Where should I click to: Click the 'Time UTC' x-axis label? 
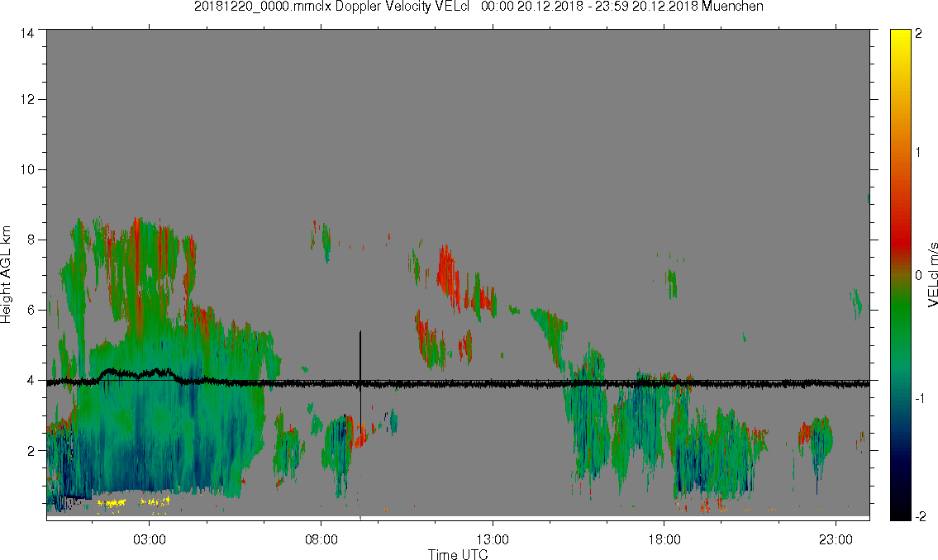click(x=458, y=554)
